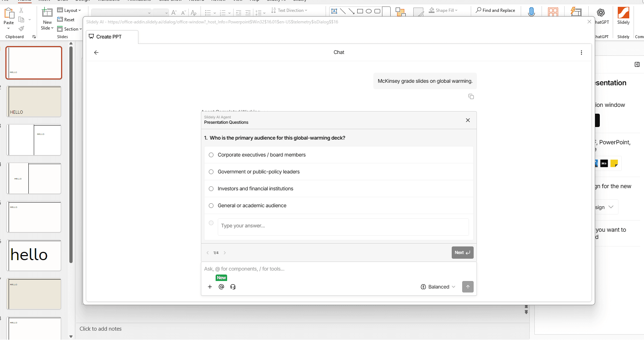This screenshot has height=340, width=644.
Task: Click the Paste clipboard icon
Action: [x=9, y=13]
